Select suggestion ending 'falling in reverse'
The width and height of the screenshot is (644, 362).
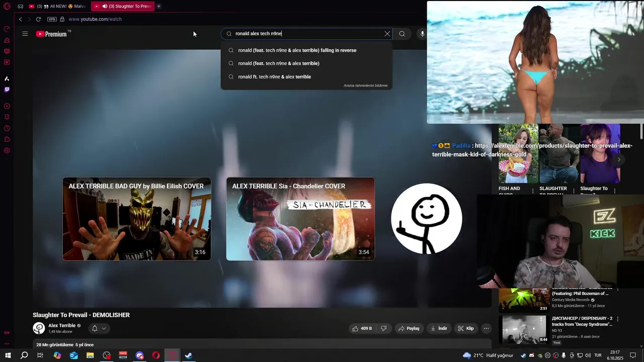(x=306, y=50)
